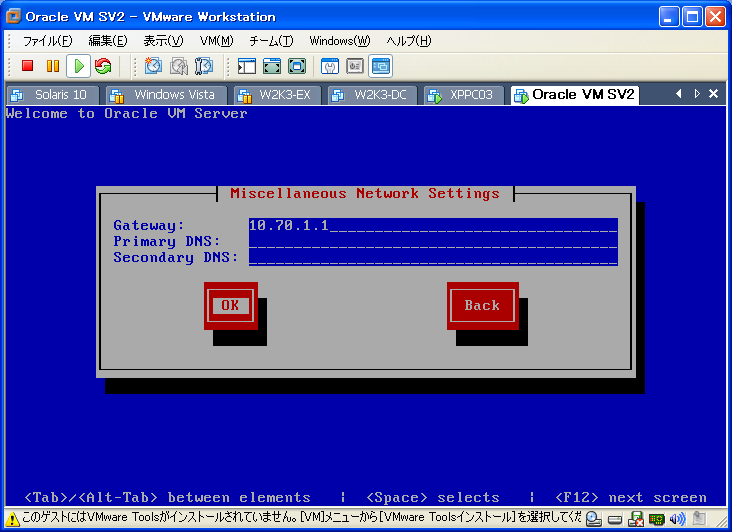Click the OK button in network settings
732x532 pixels.
[x=231, y=306]
